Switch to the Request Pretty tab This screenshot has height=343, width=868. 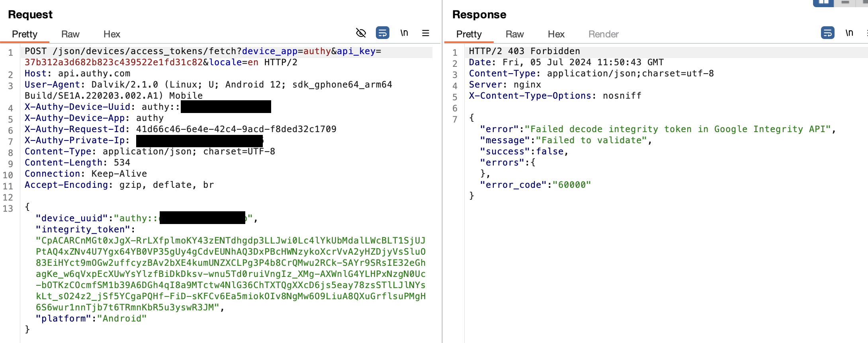pyautogui.click(x=25, y=34)
